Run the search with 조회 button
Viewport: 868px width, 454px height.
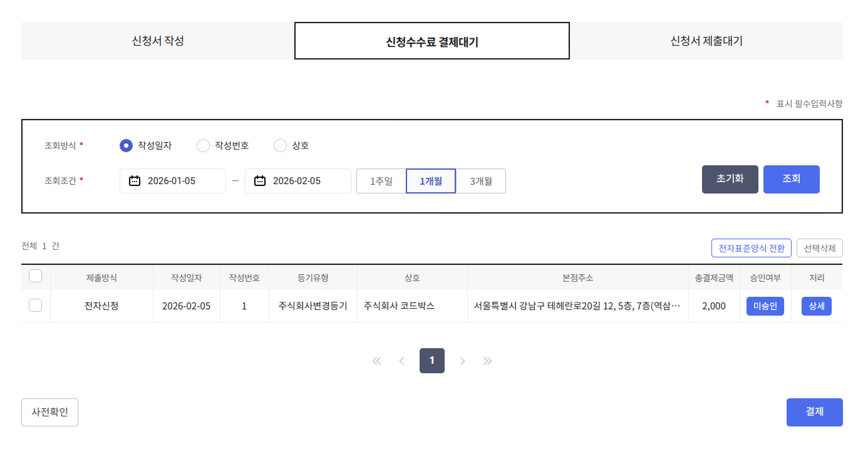pyautogui.click(x=791, y=179)
